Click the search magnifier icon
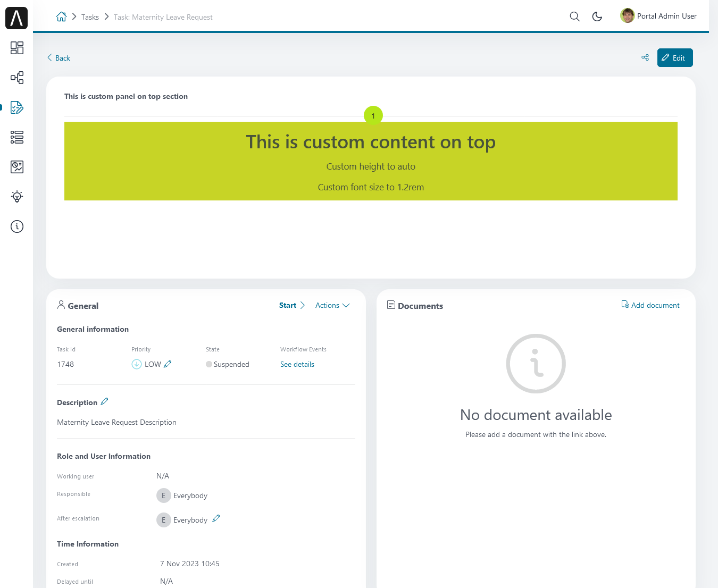The image size is (718, 588). pos(574,16)
